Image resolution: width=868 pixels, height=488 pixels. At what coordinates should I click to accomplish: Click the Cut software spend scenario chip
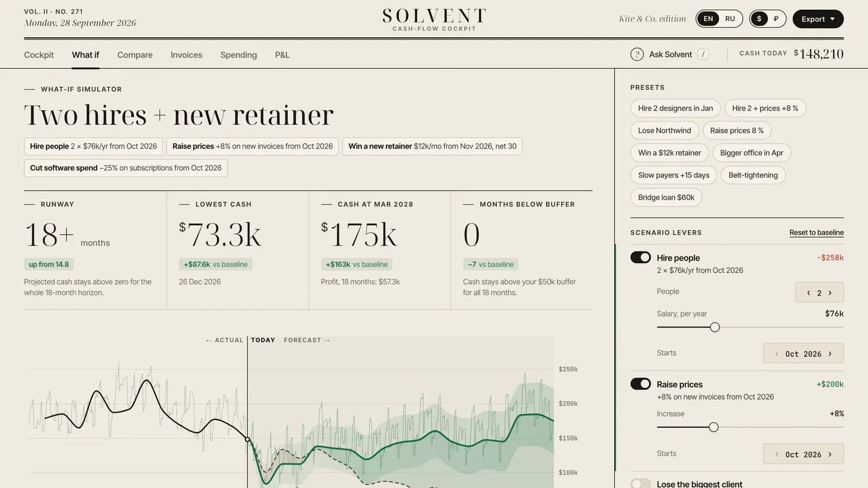coord(126,168)
